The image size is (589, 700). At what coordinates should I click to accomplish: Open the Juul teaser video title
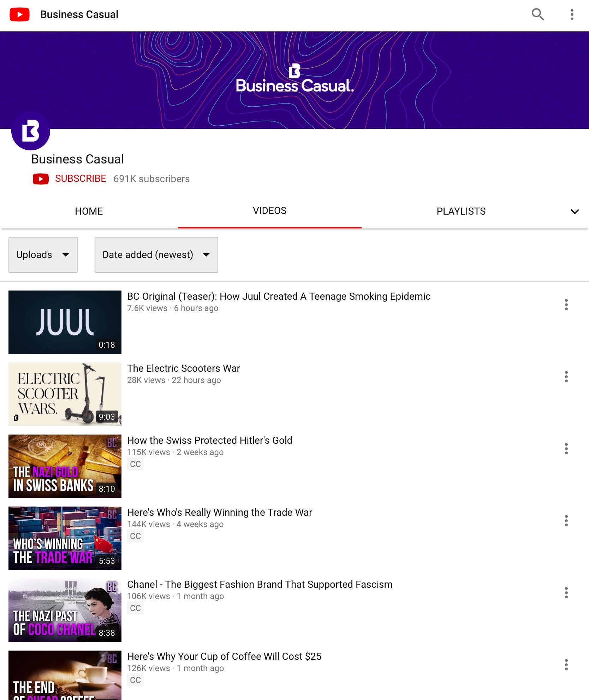pyautogui.click(x=279, y=296)
